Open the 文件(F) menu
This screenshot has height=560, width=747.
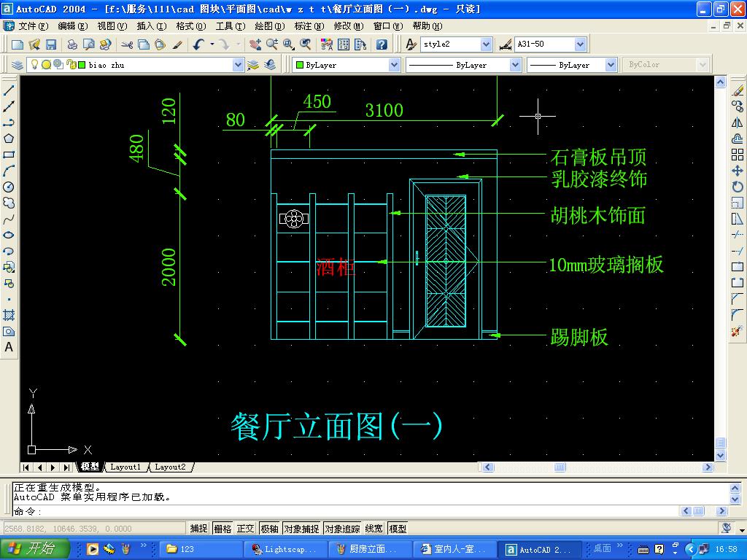pyautogui.click(x=33, y=26)
